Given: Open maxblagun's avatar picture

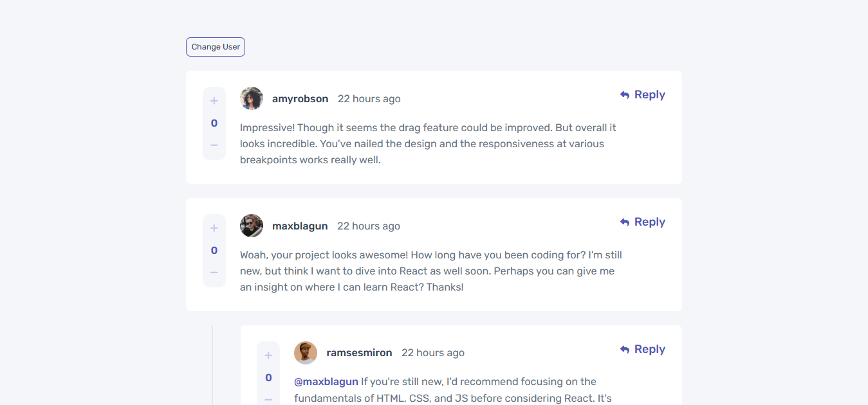Looking at the screenshot, I should coord(252,226).
